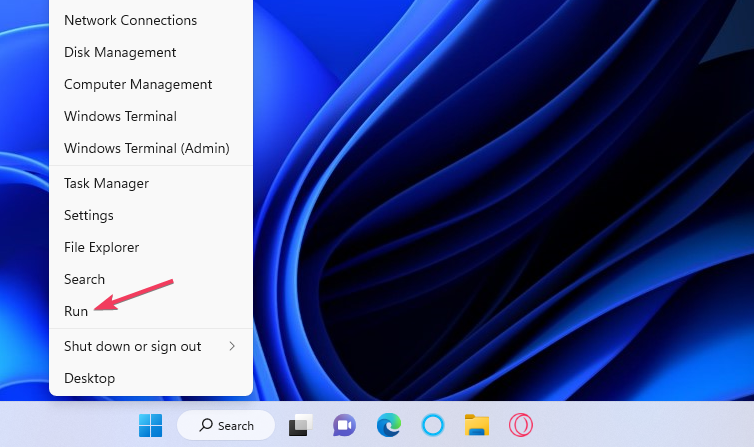The width and height of the screenshot is (754, 447).
Task: Open Disk Management
Action: click(x=151, y=52)
